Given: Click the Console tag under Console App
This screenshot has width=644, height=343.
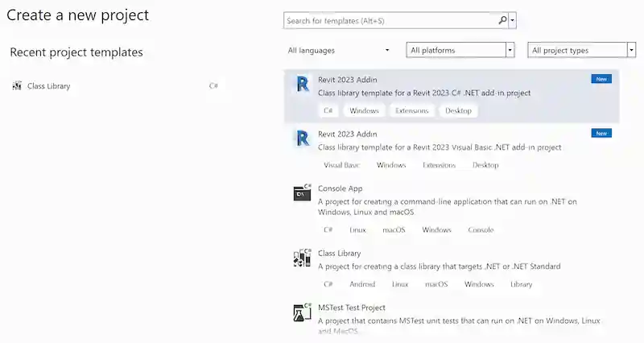Looking at the screenshot, I should (481, 229).
